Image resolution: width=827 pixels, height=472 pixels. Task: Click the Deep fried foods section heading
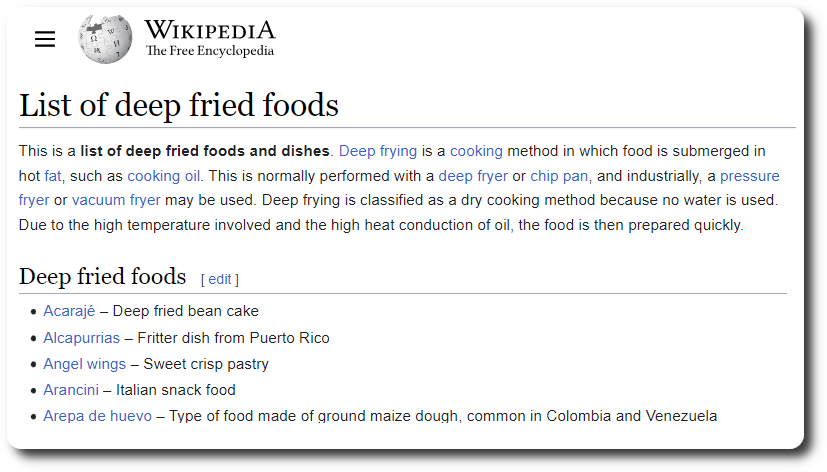103,276
